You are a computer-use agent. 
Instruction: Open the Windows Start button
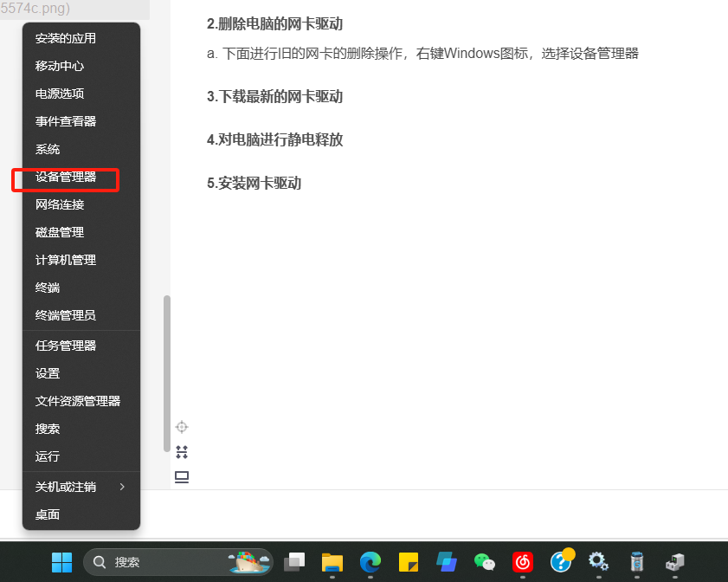click(x=61, y=562)
